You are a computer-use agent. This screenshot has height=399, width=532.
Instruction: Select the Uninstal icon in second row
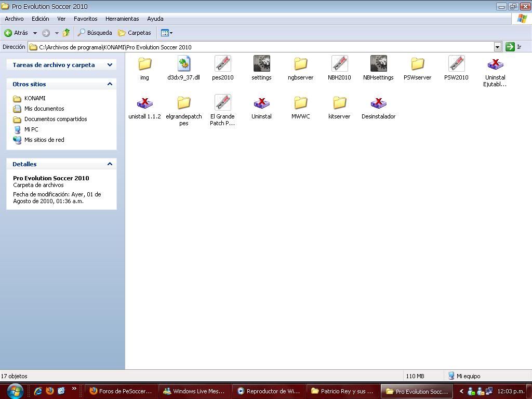[262, 103]
